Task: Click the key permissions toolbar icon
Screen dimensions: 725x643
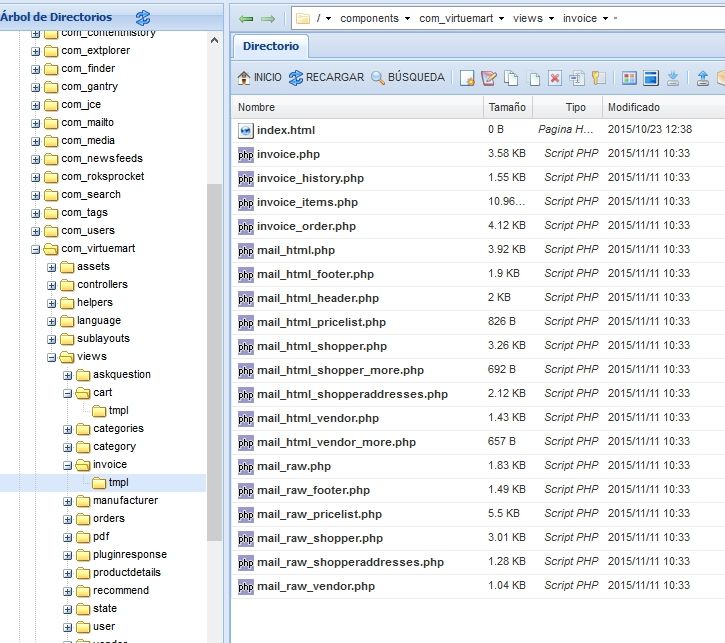Action: pyautogui.click(x=599, y=78)
